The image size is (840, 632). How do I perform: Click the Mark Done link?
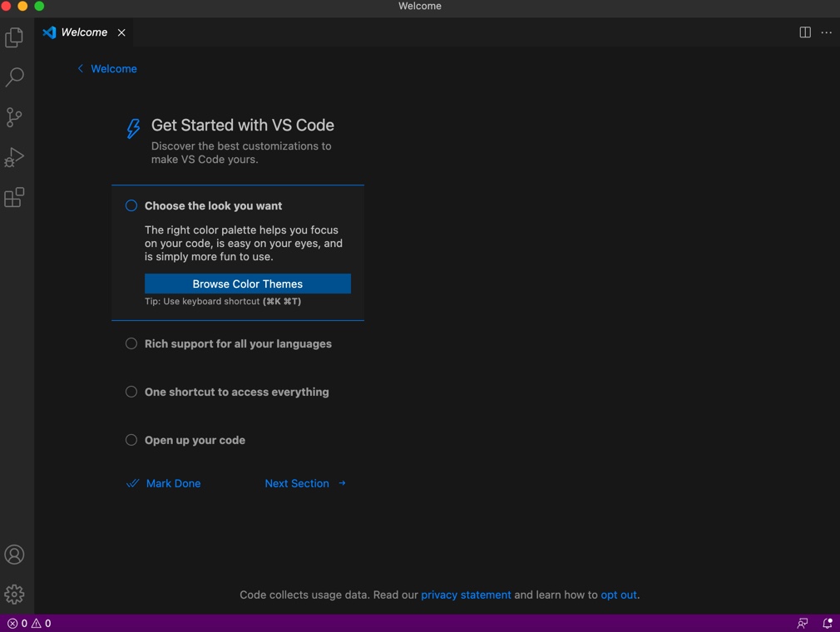click(174, 483)
